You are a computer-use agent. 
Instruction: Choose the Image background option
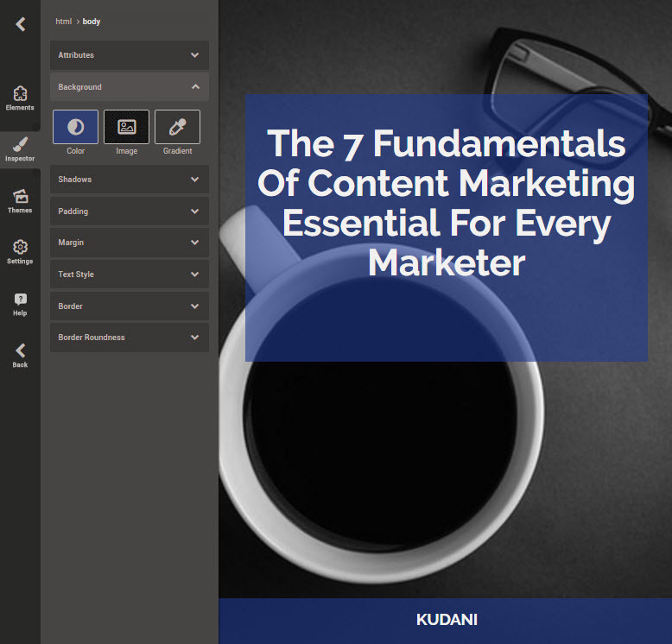point(126,127)
